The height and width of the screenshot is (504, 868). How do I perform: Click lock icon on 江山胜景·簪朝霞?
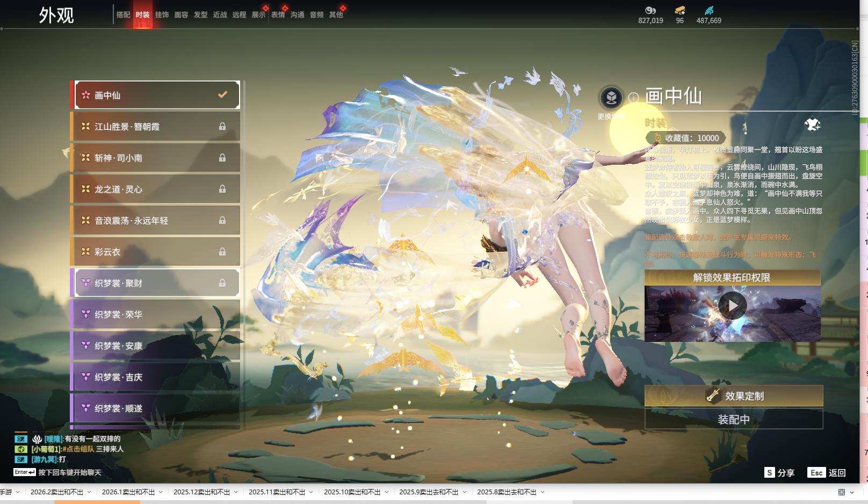[x=222, y=127]
